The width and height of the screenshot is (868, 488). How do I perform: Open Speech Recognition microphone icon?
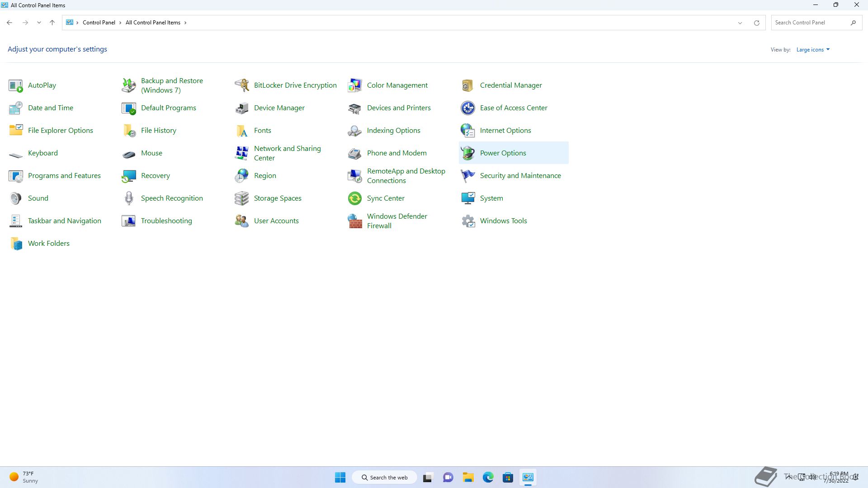[129, 198]
